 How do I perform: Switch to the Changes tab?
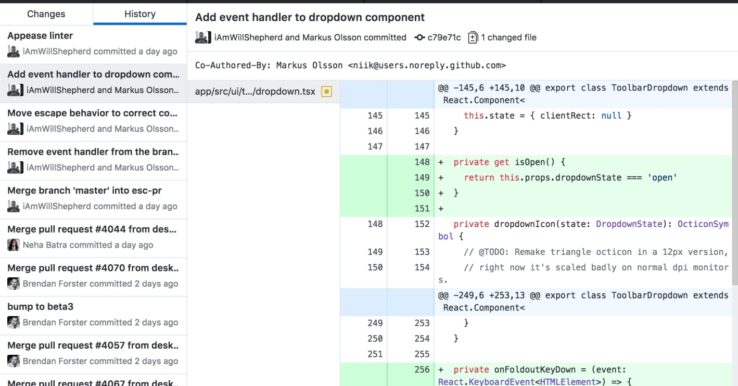[46, 14]
